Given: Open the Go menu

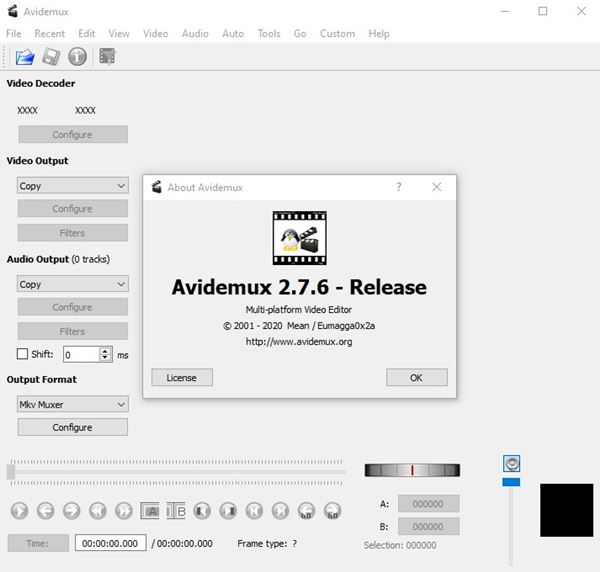Looking at the screenshot, I should [300, 34].
